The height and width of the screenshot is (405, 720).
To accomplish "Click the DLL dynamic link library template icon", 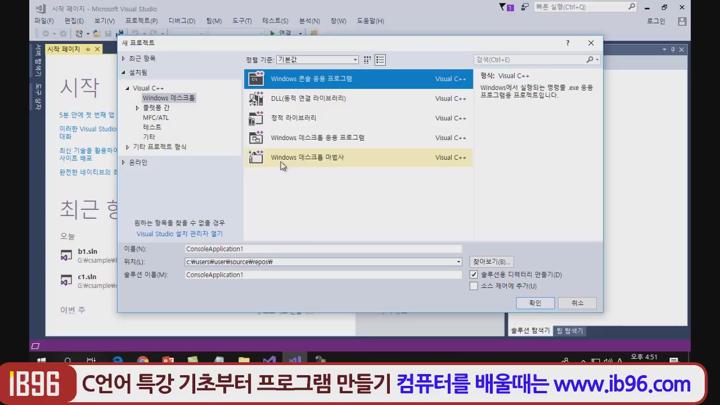I will [256, 98].
